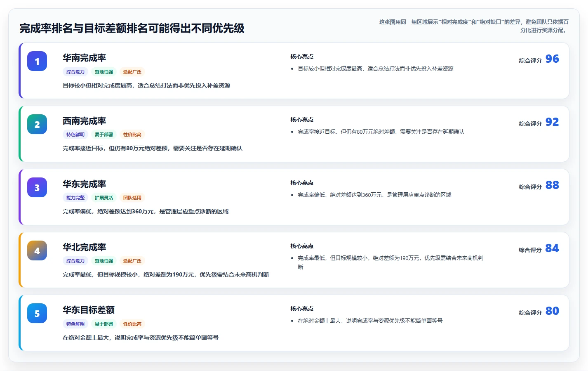
Task: Select the 性价比高 tag in 西南完成率 card
Action: (x=132, y=135)
